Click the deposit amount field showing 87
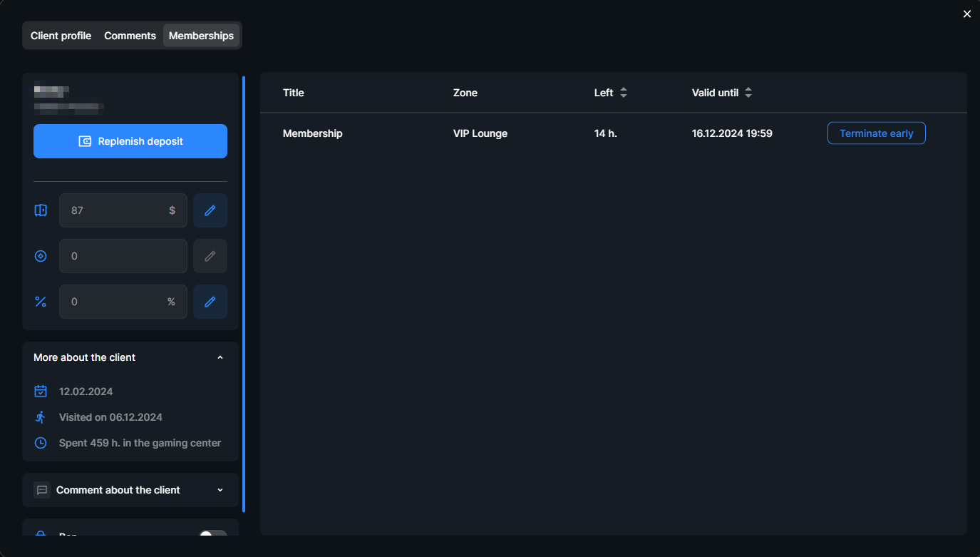Image resolution: width=980 pixels, height=557 pixels. point(123,210)
